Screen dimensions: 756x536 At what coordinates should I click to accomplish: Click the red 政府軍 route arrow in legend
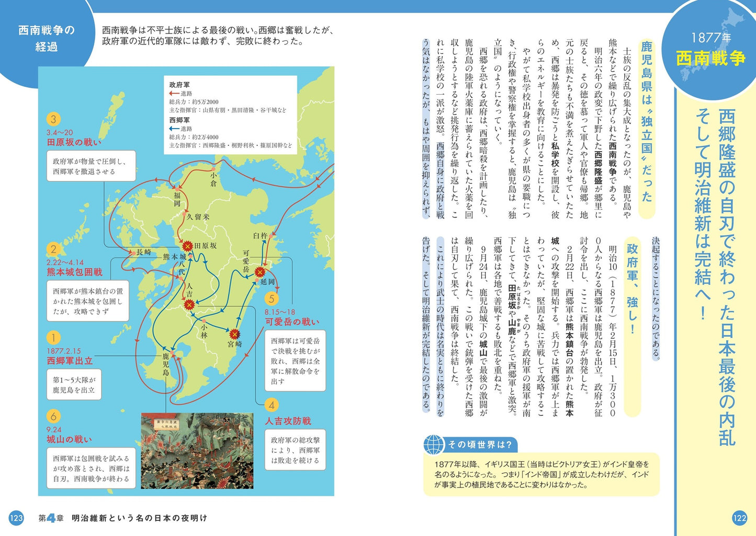(174, 94)
